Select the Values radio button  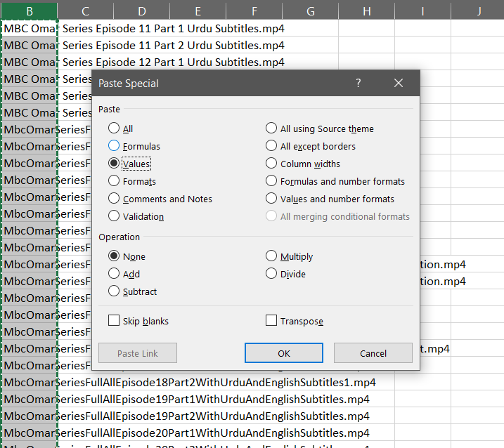click(114, 164)
